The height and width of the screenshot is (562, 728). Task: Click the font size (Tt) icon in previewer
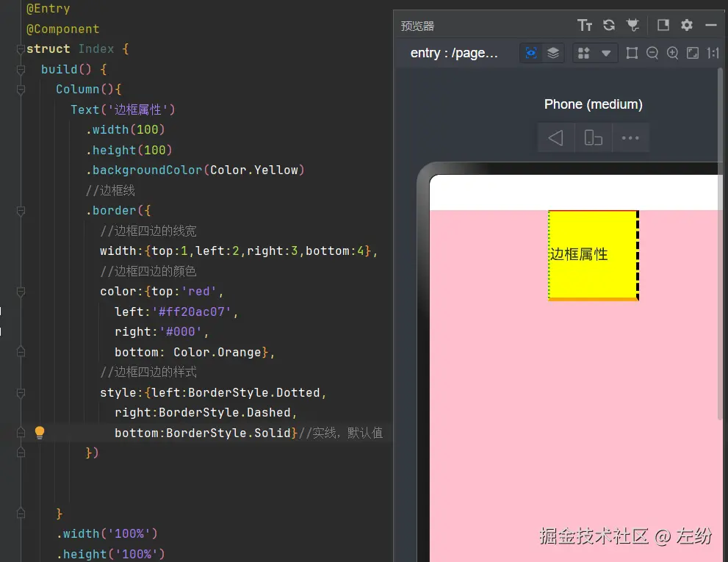(585, 25)
